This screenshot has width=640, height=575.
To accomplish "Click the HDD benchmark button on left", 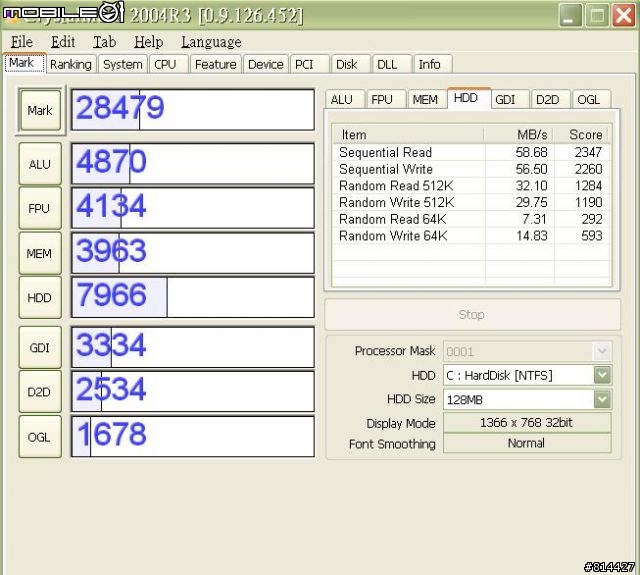I will point(40,297).
